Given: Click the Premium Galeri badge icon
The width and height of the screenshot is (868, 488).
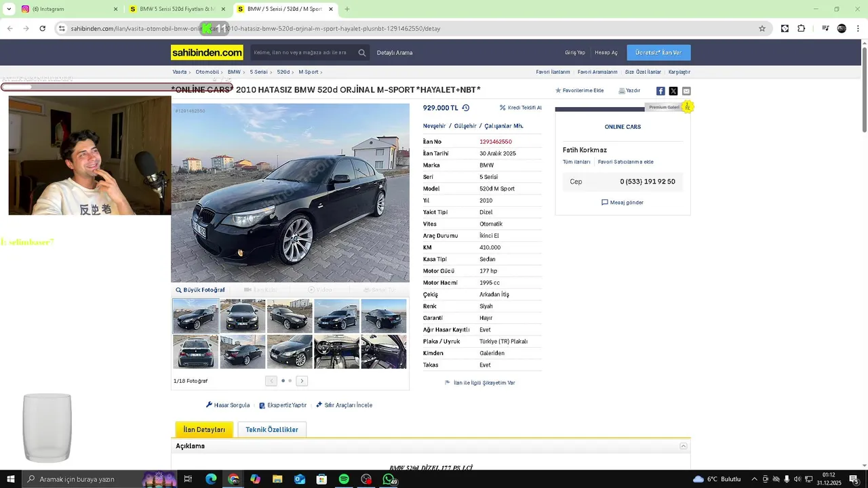Looking at the screenshot, I should point(688,107).
